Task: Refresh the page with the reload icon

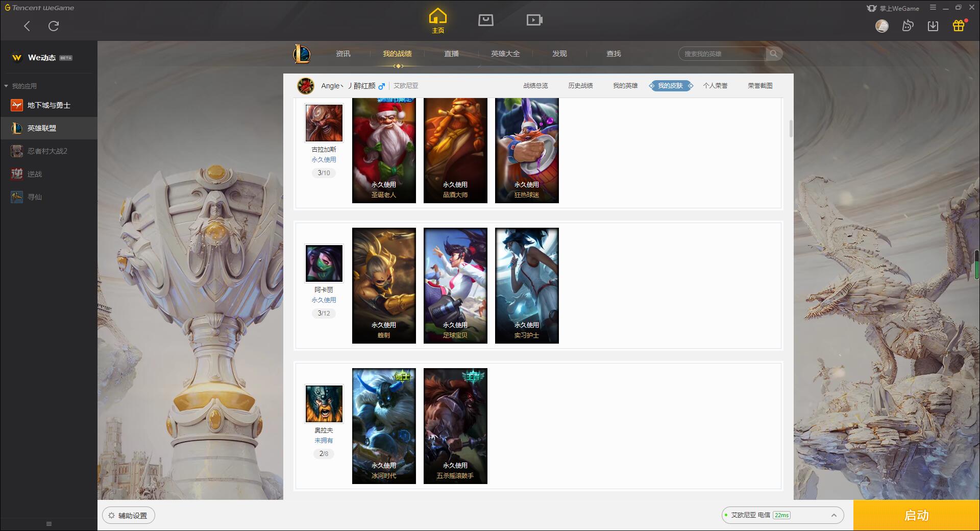Action: click(54, 26)
